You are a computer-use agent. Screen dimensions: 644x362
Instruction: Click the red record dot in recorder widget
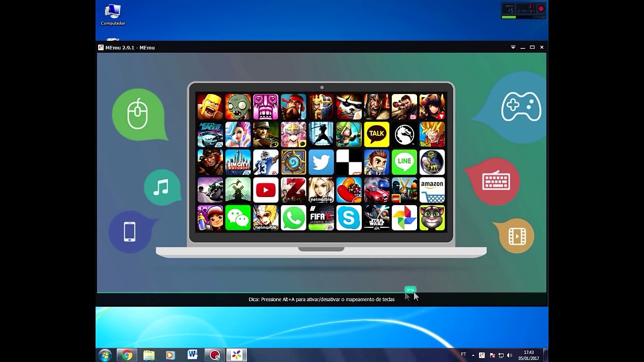click(x=541, y=9)
